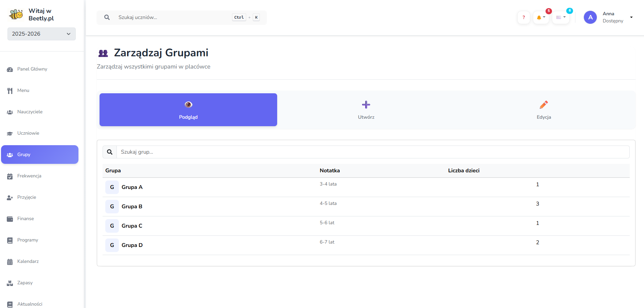Click the Utwórz button to create a group
The image size is (644, 308).
366,110
